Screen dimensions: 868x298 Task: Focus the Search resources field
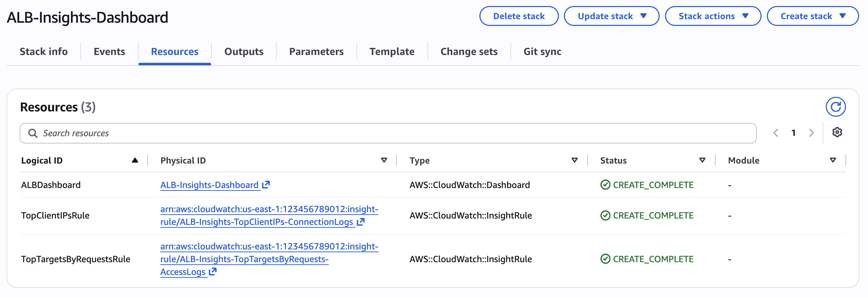[x=388, y=133]
